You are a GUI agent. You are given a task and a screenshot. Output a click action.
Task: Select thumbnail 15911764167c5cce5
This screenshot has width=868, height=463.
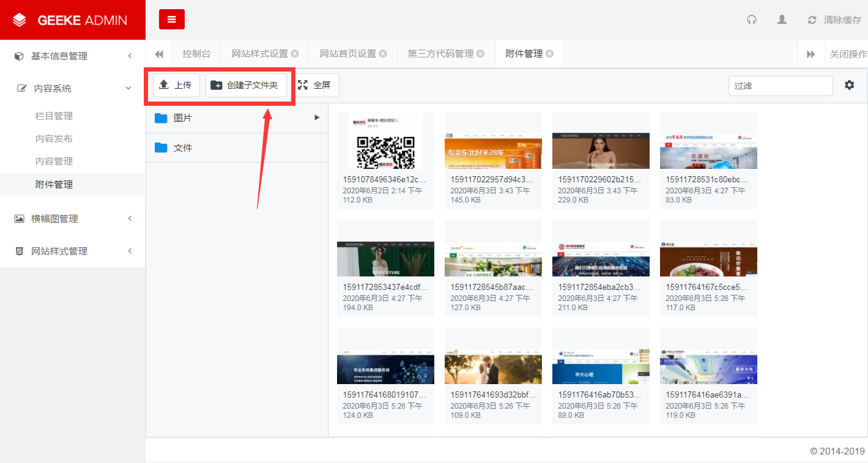coord(708,268)
